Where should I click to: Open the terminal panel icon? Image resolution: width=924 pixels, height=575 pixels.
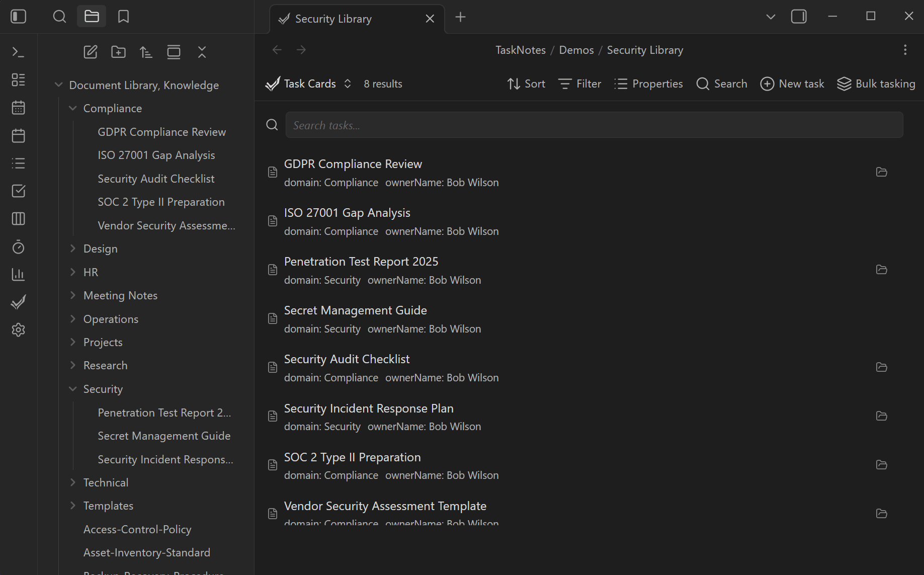[x=17, y=52]
